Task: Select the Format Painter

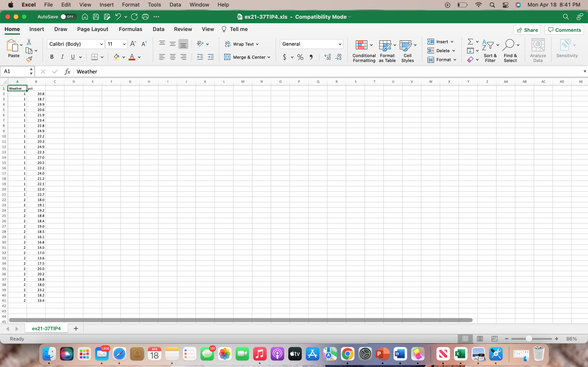Action: click(29, 59)
